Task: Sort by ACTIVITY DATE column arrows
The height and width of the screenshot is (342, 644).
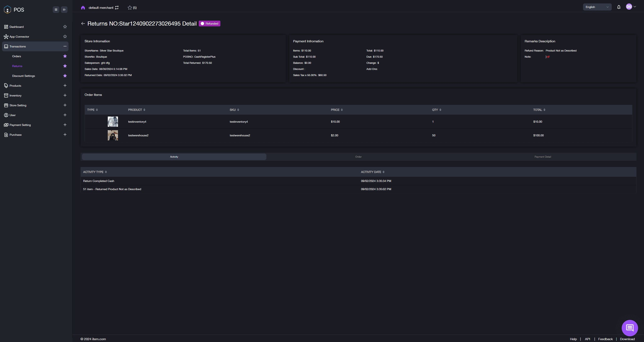Action: pos(384,172)
